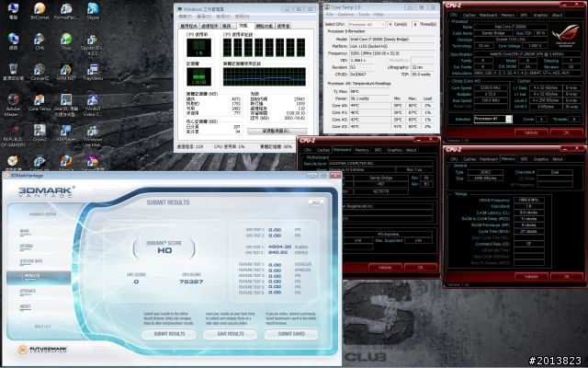Select the Applications tab in Task Manager

[189, 27]
